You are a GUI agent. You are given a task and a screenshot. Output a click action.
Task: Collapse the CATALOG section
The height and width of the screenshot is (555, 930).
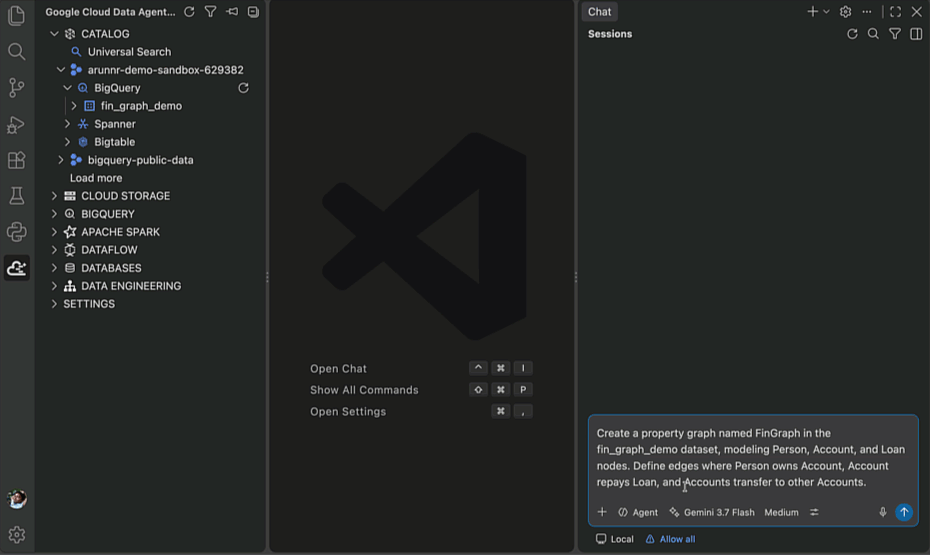tap(55, 34)
